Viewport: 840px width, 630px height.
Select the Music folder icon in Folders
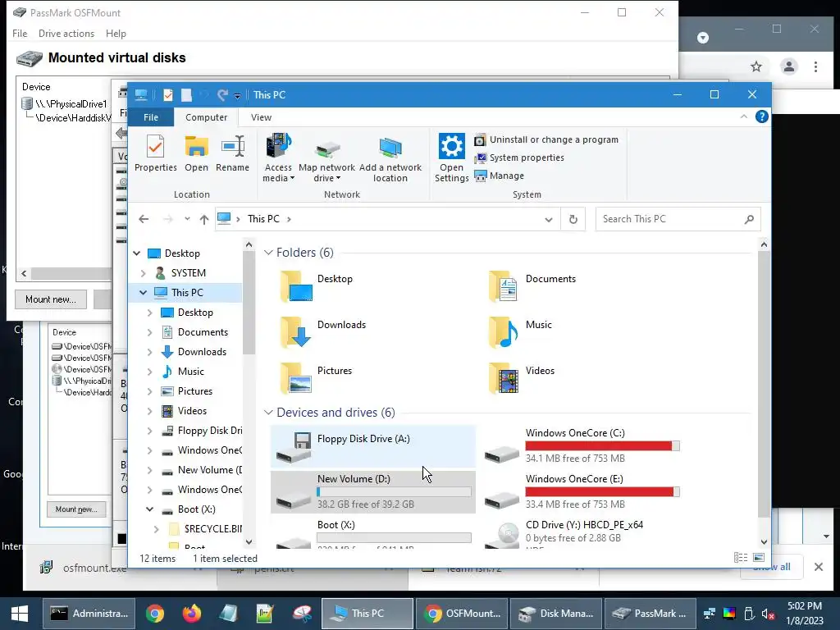click(504, 331)
